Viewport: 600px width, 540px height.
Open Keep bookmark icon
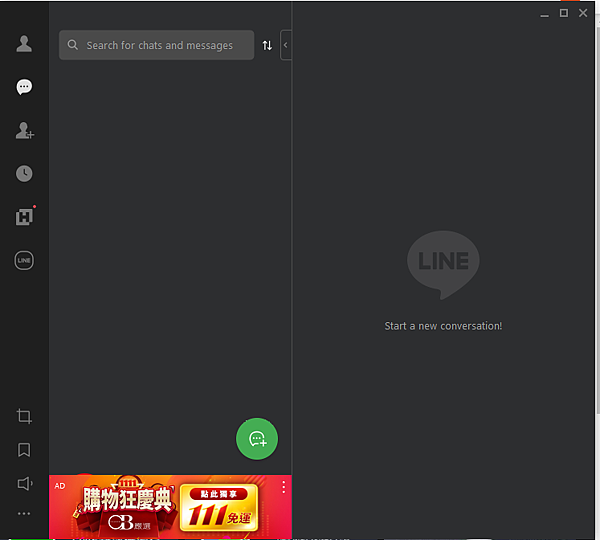pos(24,450)
